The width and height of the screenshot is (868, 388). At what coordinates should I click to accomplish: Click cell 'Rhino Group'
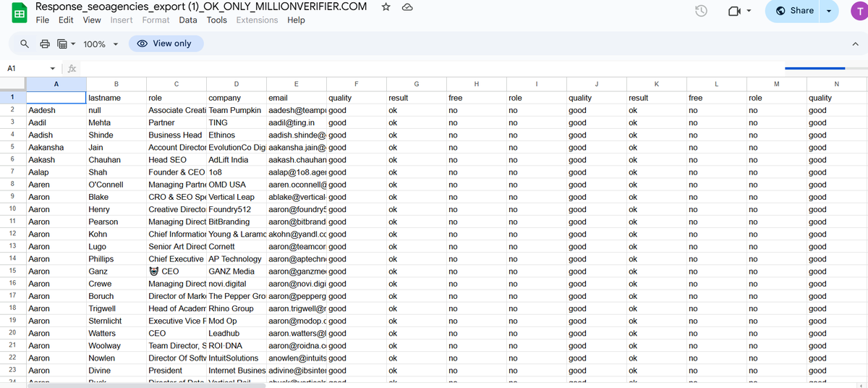(x=236, y=308)
